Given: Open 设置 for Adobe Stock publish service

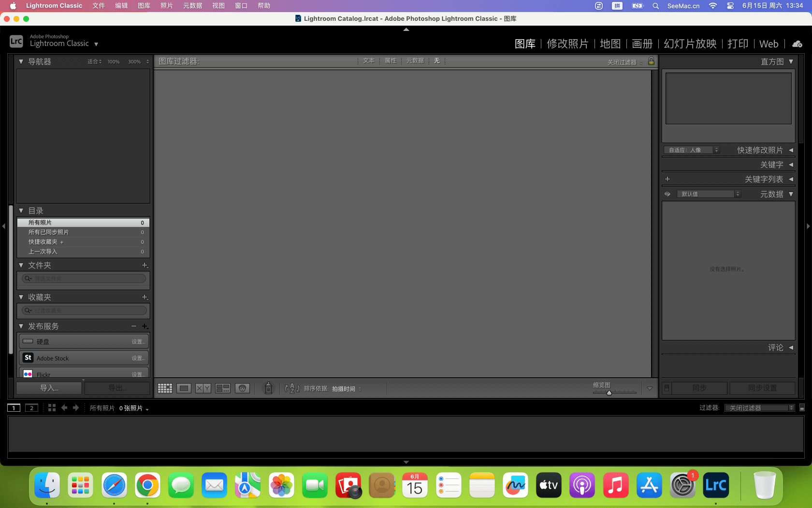Looking at the screenshot, I should tap(138, 358).
